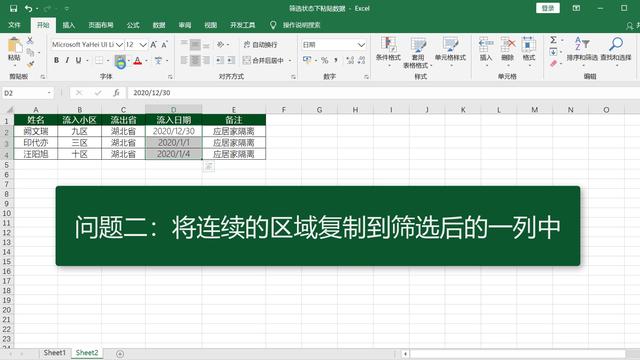The width and height of the screenshot is (640, 360).
Task: Open the 合并后居中 dropdown arrow
Action: (x=290, y=60)
